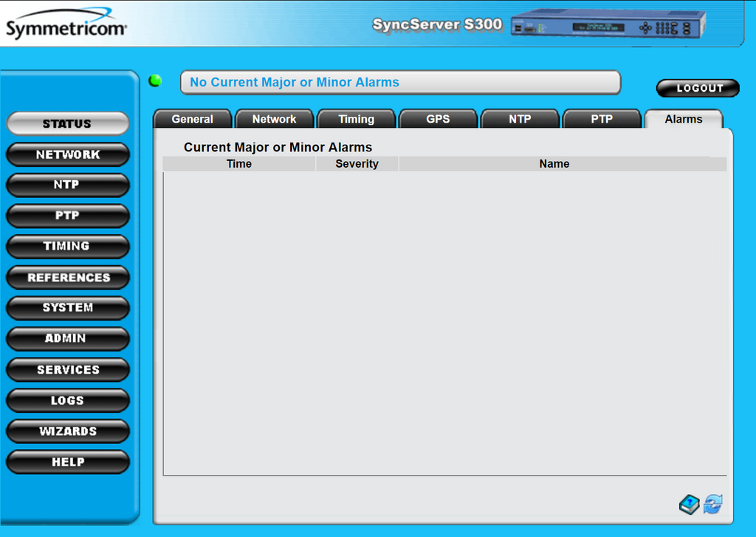Switch to the General tab
The width and height of the screenshot is (756, 537).
pos(192,120)
